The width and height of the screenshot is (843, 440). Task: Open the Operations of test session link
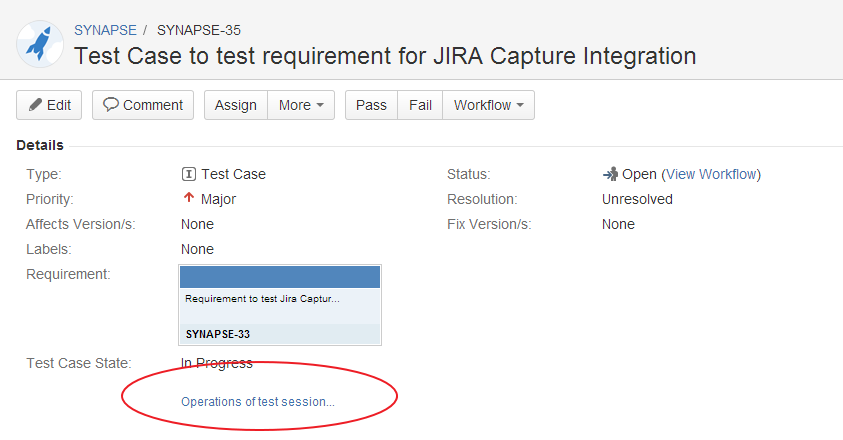click(258, 402)
